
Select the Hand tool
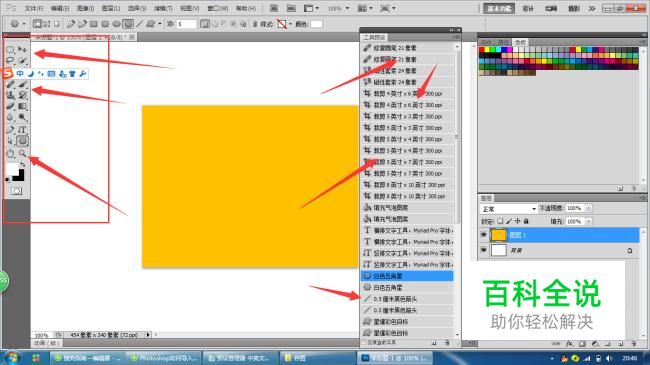tap(10, 154)
